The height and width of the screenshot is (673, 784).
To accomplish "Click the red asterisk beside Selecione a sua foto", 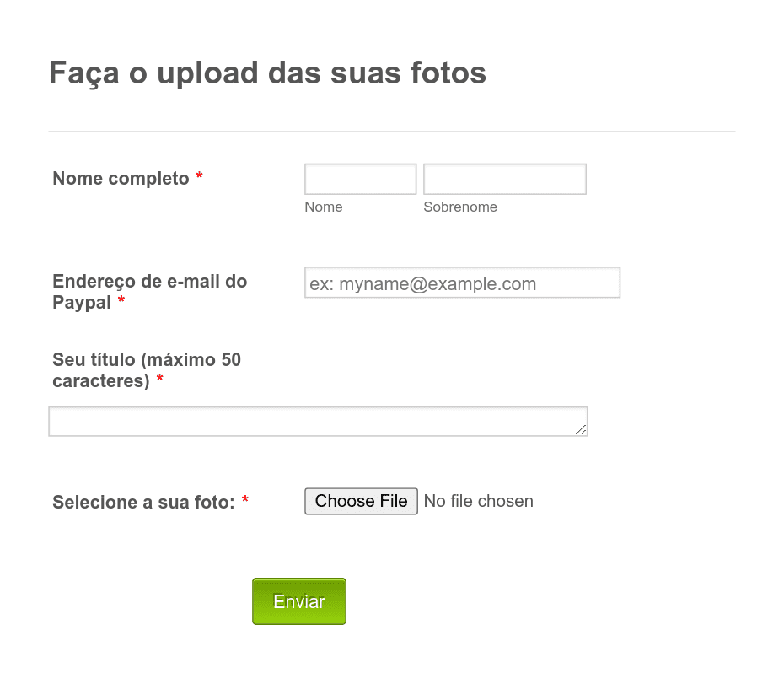I will 245,499.
